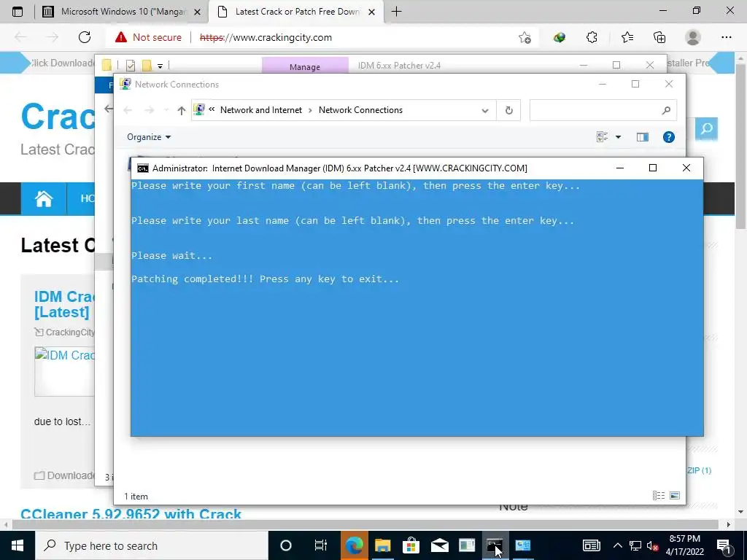Click the Change your view icon
The height and width of the screenshot is (560, 747).
602,137
